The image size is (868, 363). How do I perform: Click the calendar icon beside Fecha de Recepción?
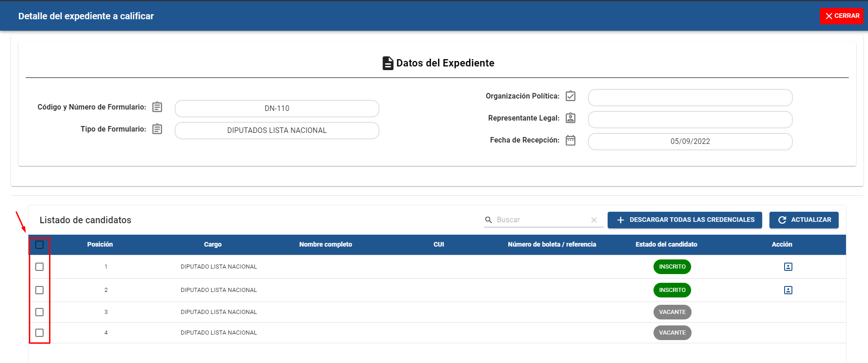coord(571,140)
